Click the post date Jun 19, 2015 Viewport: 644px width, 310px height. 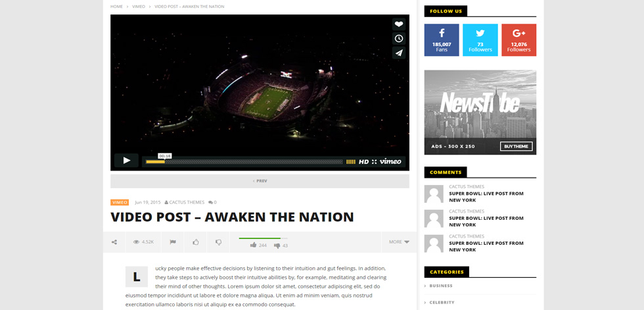(147, 202)
